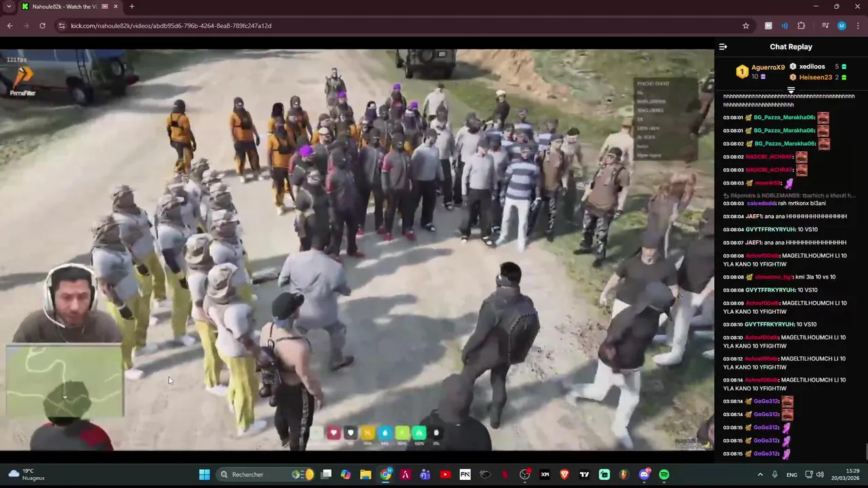
Task: Open a new browser tab
Action: click(x=132, y=7)
